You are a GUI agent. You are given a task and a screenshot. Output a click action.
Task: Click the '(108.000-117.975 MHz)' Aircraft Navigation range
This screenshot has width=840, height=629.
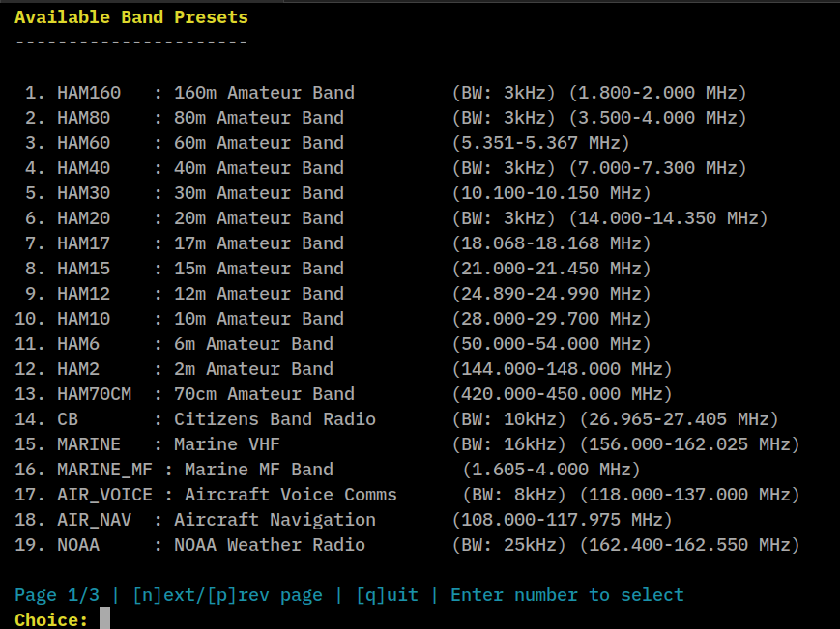[x=563, y=521]
